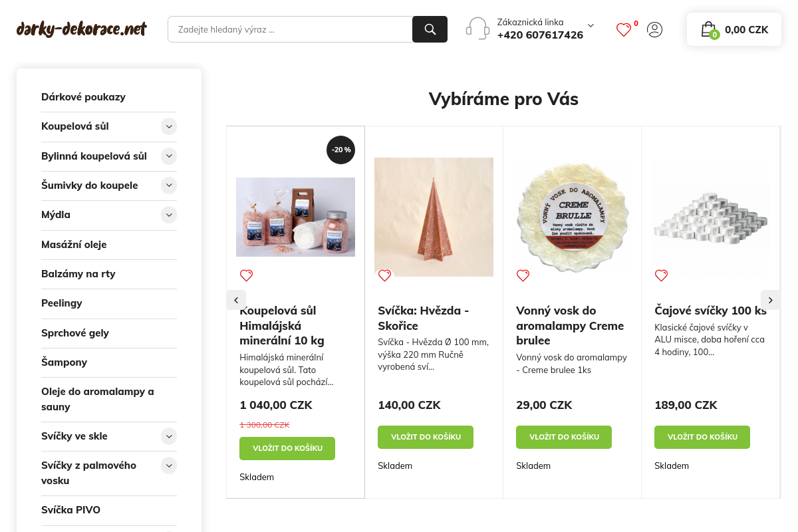Click the customer line headset icon
This screenshot has width=798, height=532.
[477, 29]
